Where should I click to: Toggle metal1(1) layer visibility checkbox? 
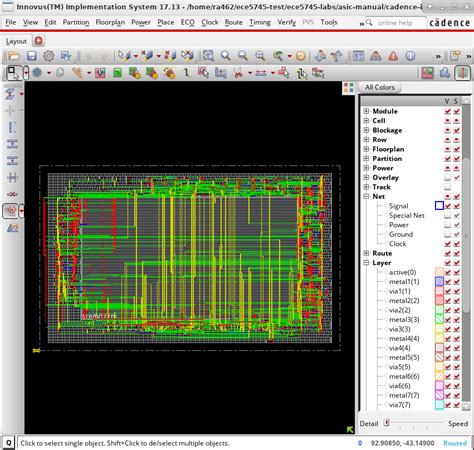point(448,281)
